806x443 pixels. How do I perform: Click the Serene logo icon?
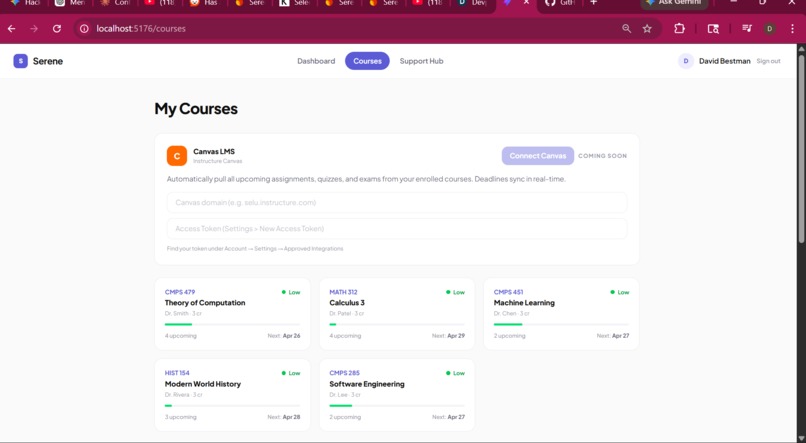(x=21, y=61)
